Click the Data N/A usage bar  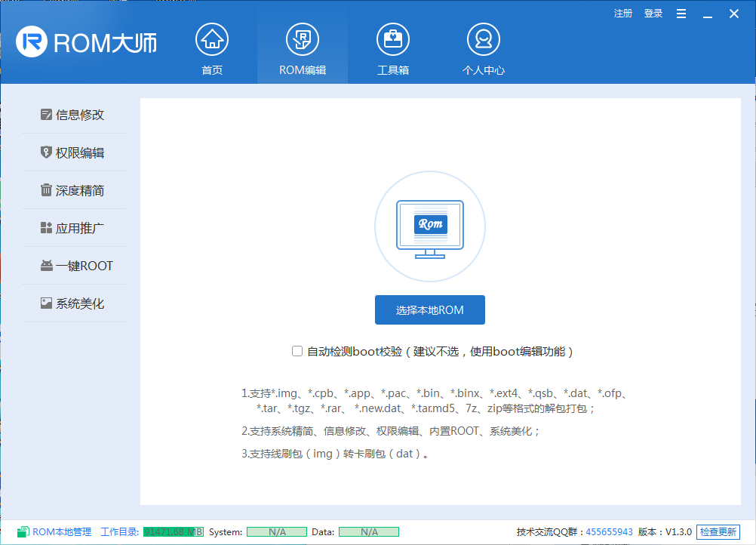369,532
